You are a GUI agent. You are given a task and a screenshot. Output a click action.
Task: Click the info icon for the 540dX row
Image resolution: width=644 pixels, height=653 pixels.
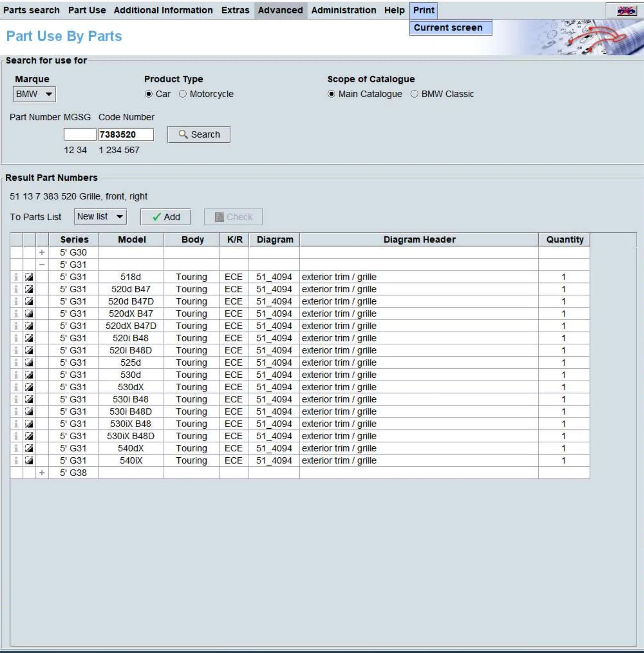tap(16, 448)
